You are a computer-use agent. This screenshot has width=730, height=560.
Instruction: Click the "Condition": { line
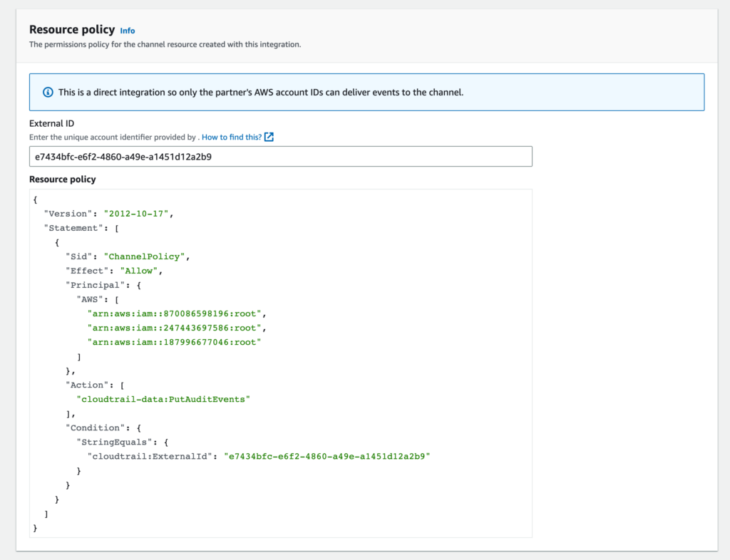pyautogui.click(x=103, y=428)
